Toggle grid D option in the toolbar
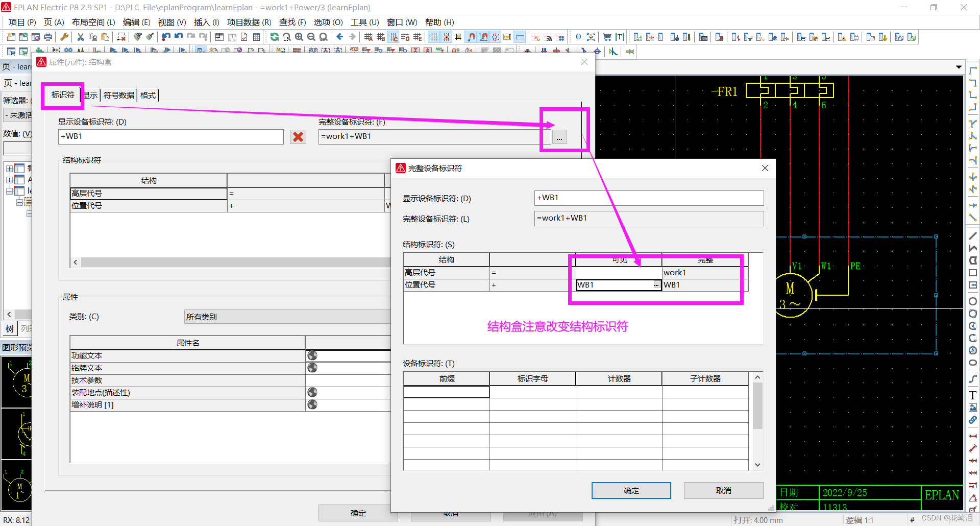The height and width of the screenshot is (526, 980). (405, 37)
